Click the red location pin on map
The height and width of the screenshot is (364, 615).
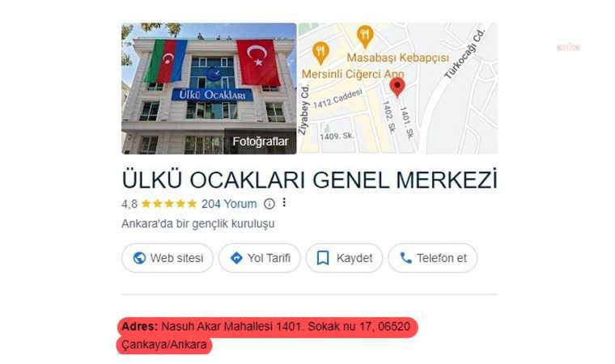tap(397, 87)
